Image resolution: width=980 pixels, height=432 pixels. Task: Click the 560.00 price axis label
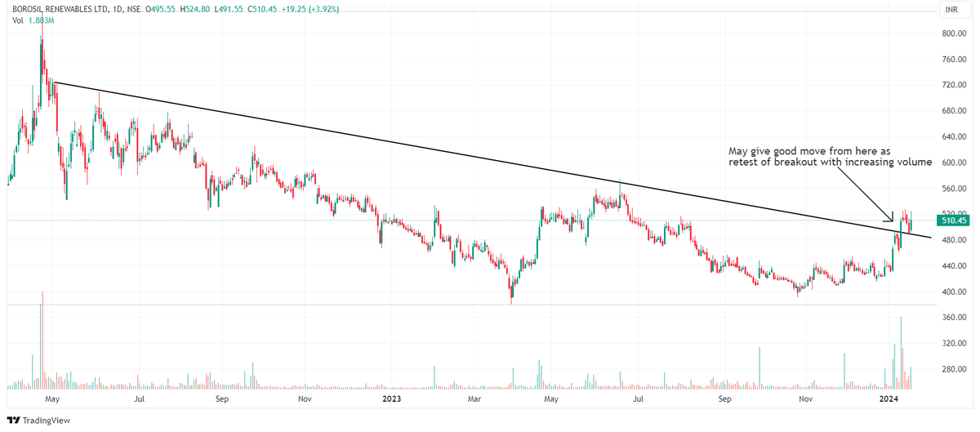click(x=953, y=189)
